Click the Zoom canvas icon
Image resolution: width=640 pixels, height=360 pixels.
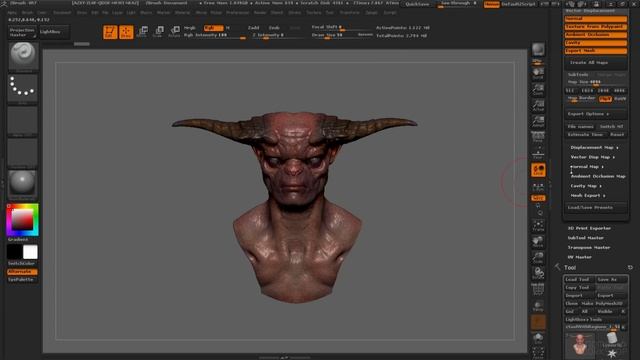point(538,89)
